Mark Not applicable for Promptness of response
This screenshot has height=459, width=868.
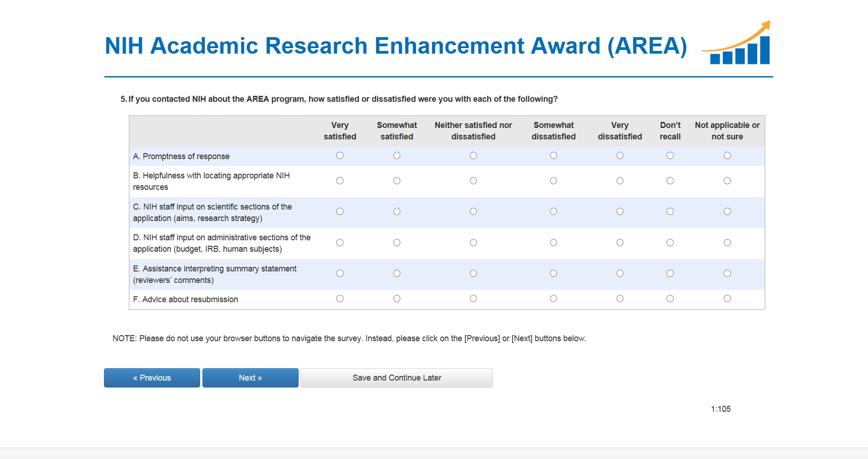[727, 156]
